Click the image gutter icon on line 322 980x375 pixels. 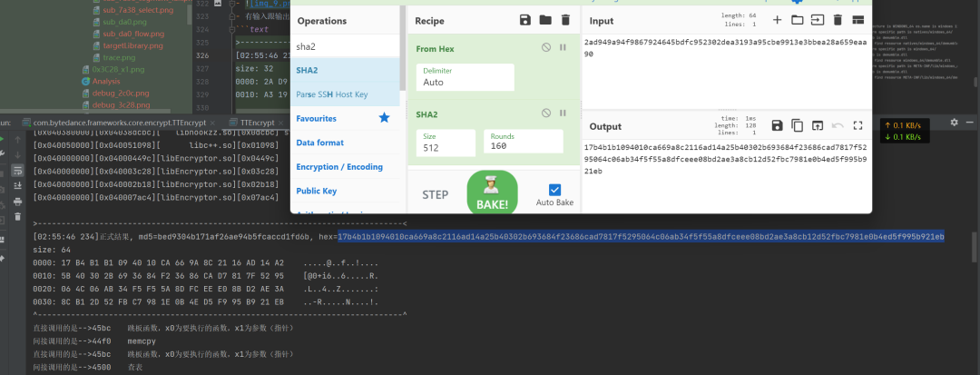pyautogui.click(x=217, y=3)
